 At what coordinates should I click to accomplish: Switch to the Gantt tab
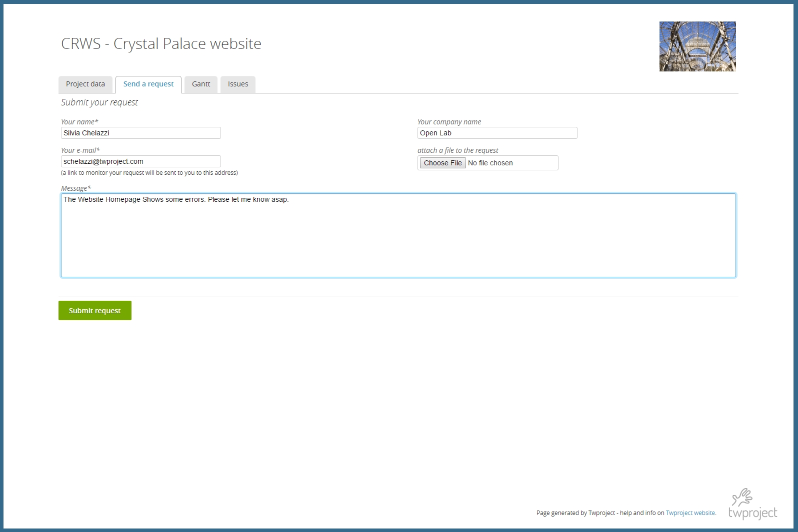[201, 84]
